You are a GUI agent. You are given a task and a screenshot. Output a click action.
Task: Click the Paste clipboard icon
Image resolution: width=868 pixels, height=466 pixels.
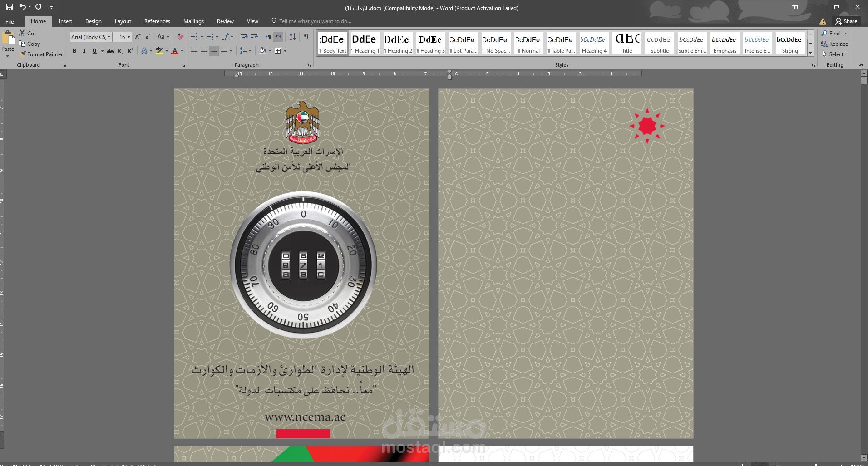8,38
